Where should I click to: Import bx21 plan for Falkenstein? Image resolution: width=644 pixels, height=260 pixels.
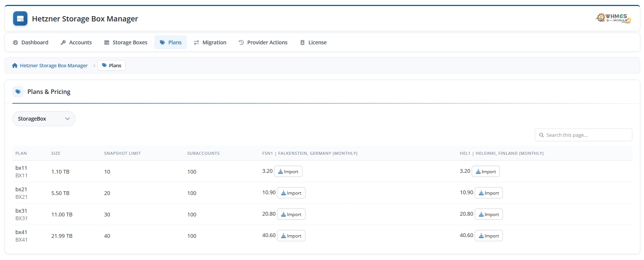click(291, 193)
